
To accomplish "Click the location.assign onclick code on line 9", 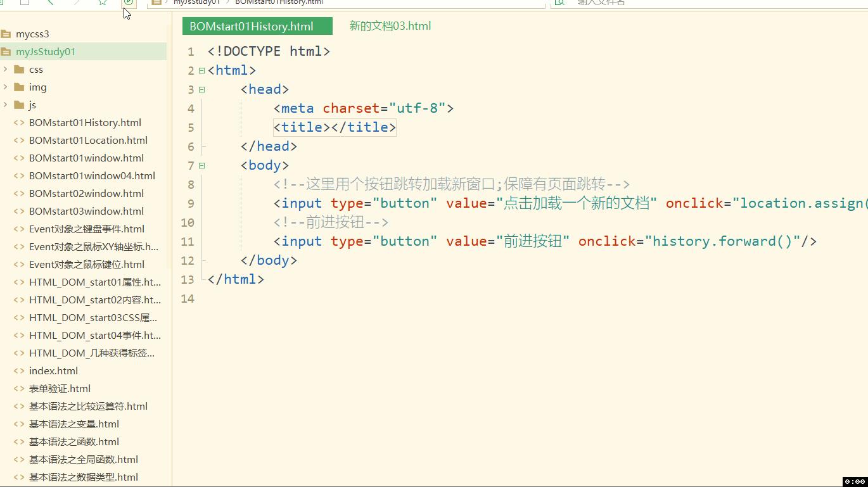I will click(767, 203).
